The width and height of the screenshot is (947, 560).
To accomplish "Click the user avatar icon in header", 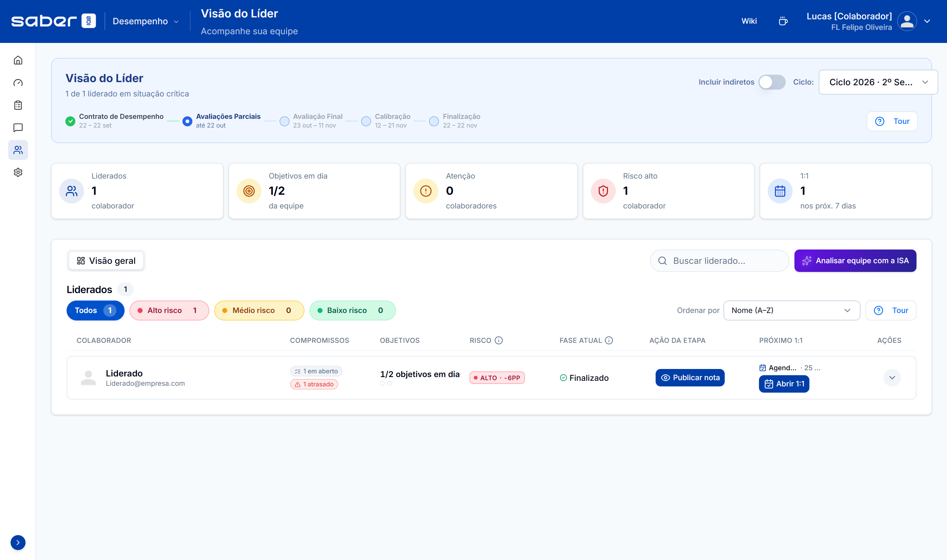I will (907, 21).
